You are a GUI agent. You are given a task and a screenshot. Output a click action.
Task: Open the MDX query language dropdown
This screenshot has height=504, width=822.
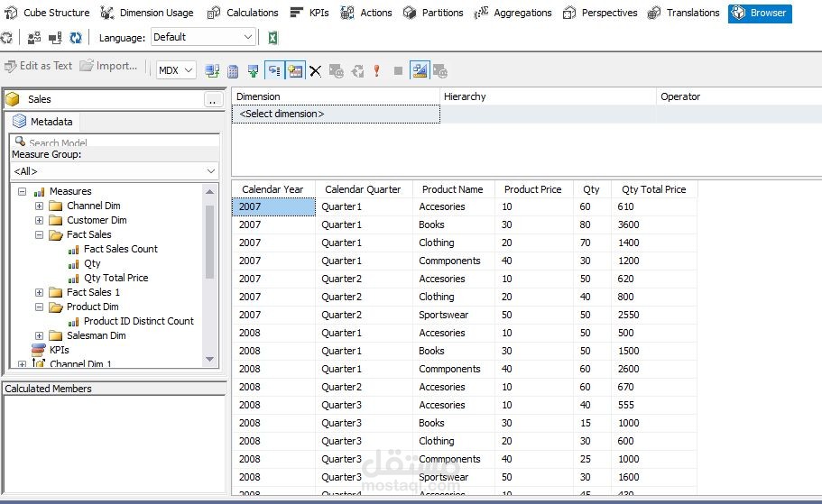tap(176, 70)
